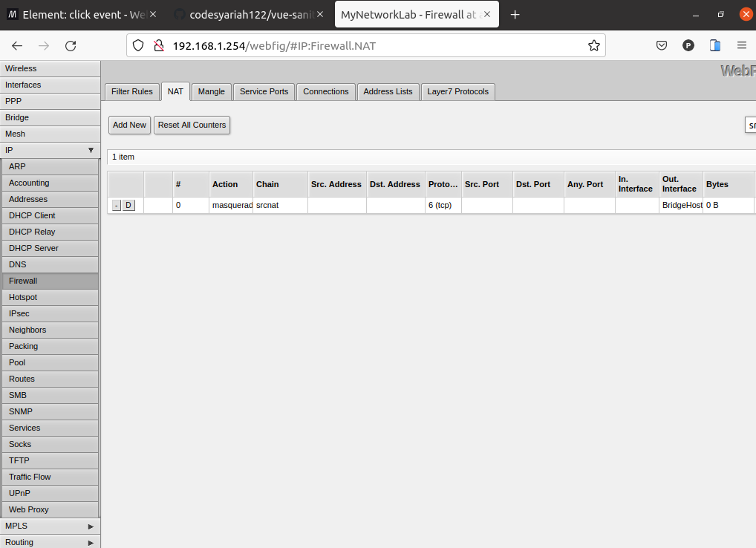Open DHCP Client settings
Screen dimensions: 756x548
50,215
